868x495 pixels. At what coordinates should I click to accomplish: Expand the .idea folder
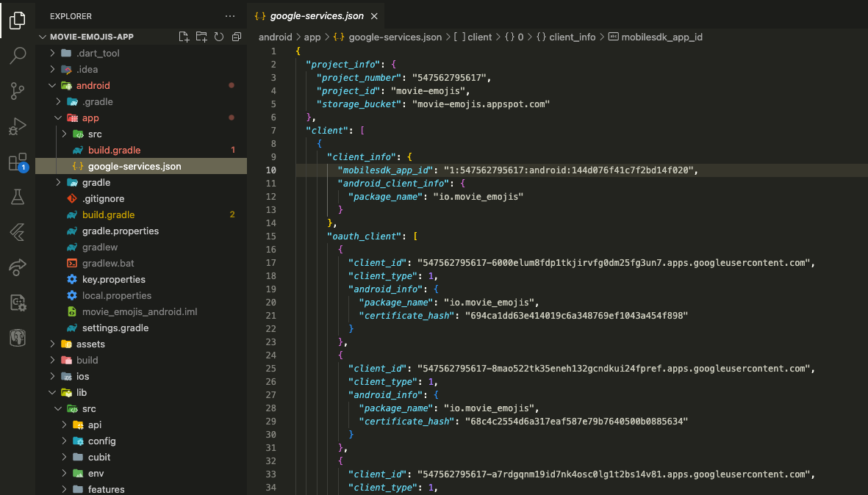[x=53, y=69]
